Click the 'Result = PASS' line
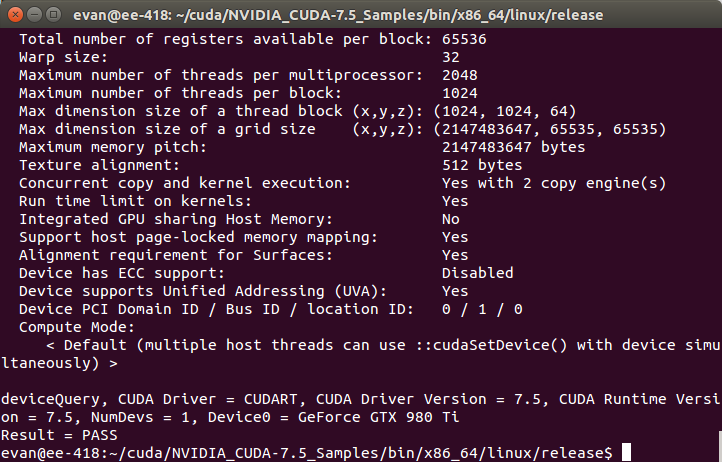This screenshot has height=462, width=722. pos(59,435)
